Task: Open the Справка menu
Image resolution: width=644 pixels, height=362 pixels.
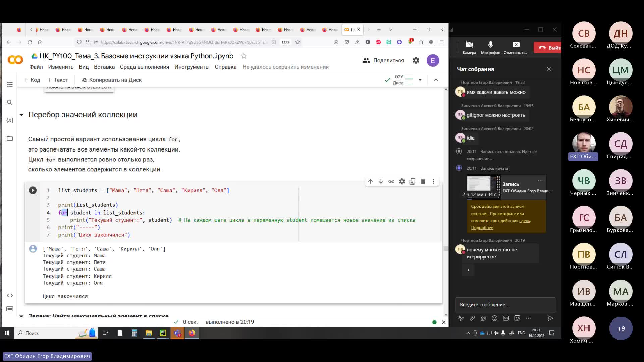Action: point(226,67)
